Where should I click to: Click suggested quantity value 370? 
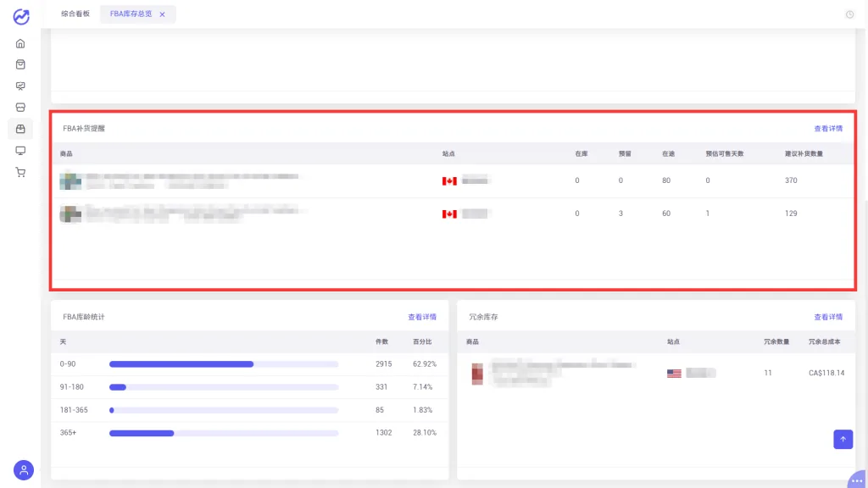pyautogui.click(x=791, y=180)
